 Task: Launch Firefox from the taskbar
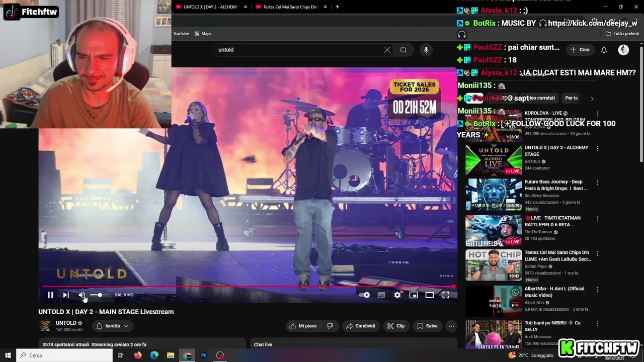[x=138, y=355]
